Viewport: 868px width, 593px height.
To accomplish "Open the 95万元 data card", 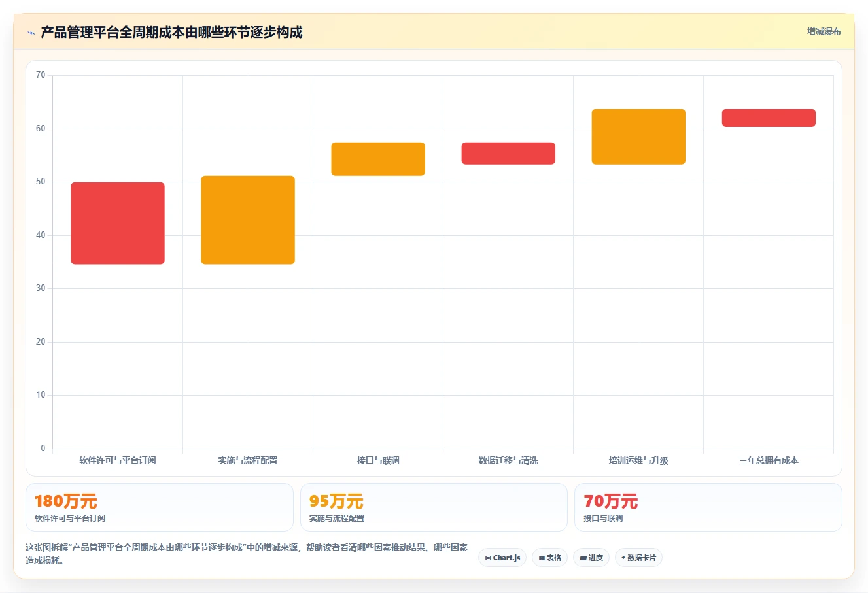I will [x=434, y=507].
